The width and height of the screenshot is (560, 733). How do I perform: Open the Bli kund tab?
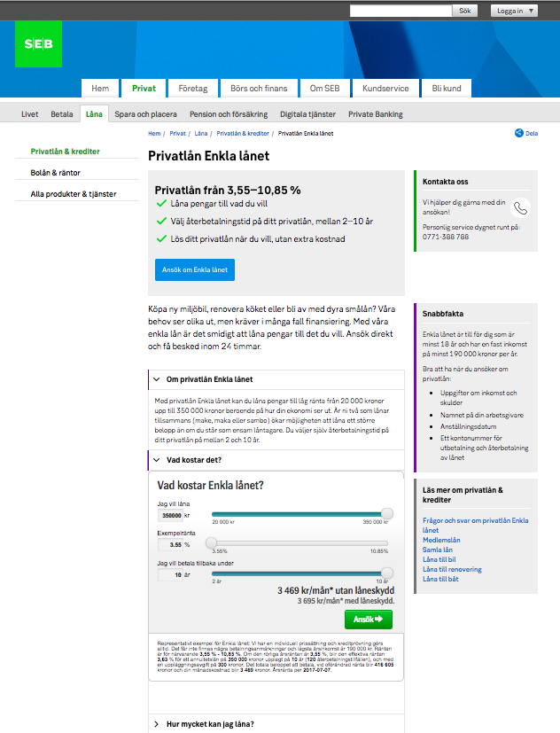click(446, 89)
